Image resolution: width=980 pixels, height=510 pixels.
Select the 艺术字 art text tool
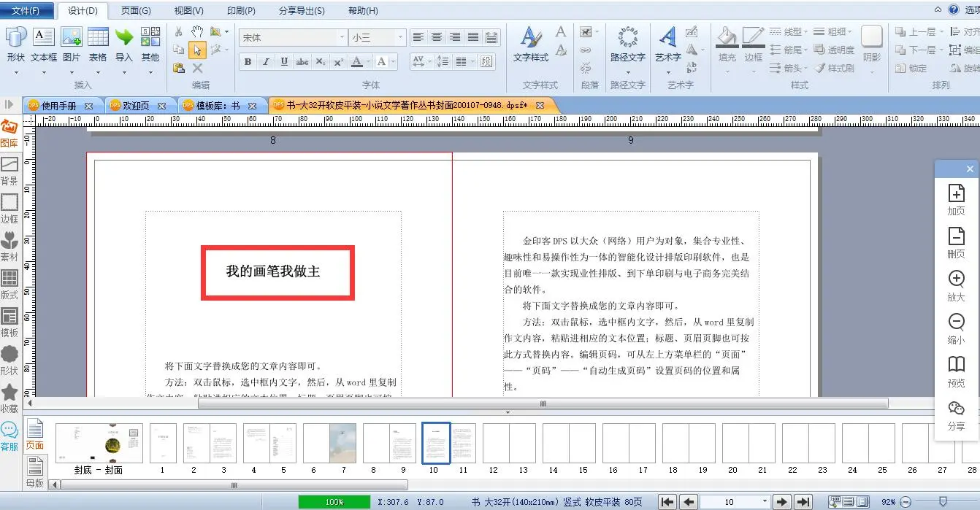[667, 44]
